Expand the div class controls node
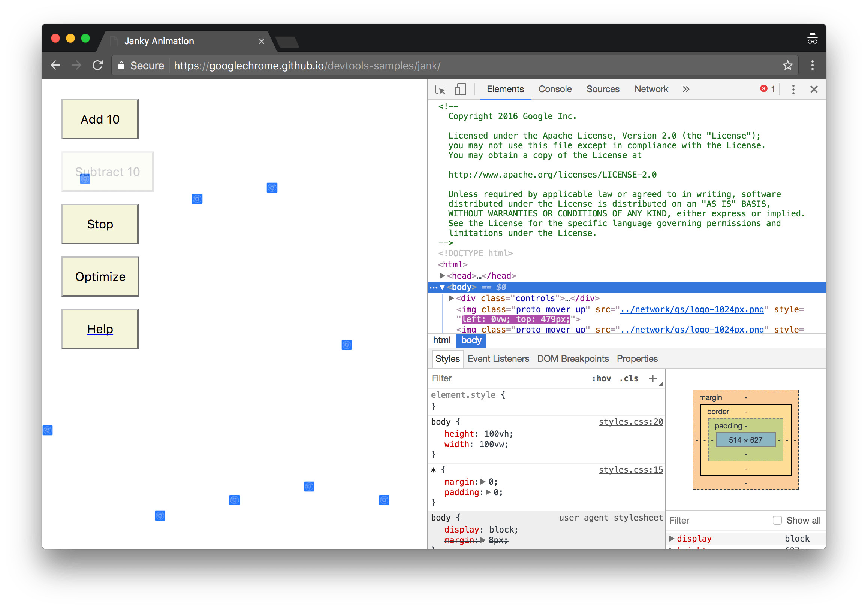Viewport: 868px width, 609px height. coord(451,299)
